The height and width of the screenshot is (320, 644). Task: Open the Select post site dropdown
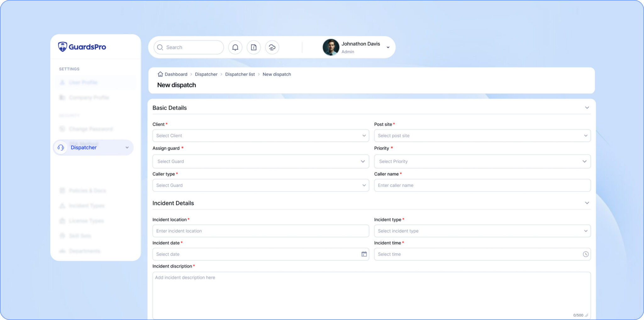(x=482, y=136)
